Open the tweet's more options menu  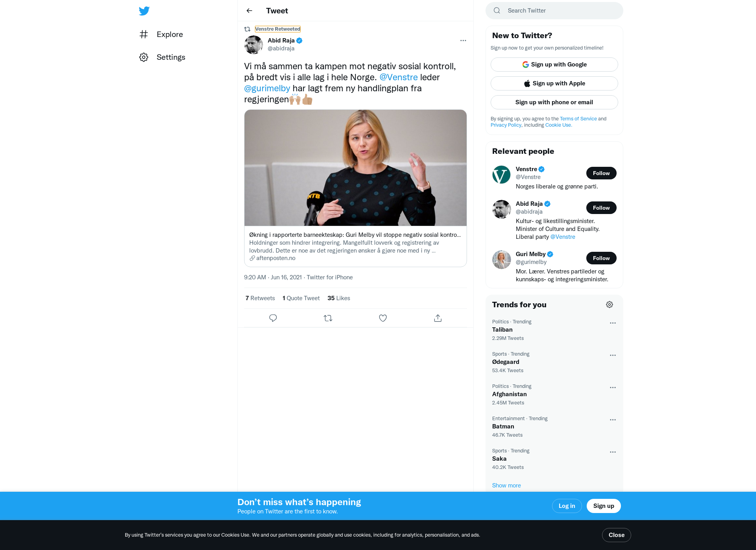[x=463, y=41]
